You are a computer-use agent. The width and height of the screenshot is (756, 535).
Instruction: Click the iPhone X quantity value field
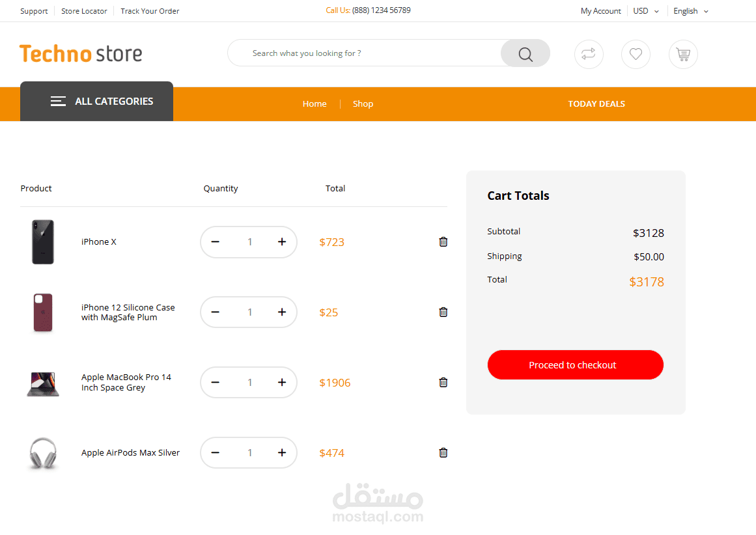[250, 242]
